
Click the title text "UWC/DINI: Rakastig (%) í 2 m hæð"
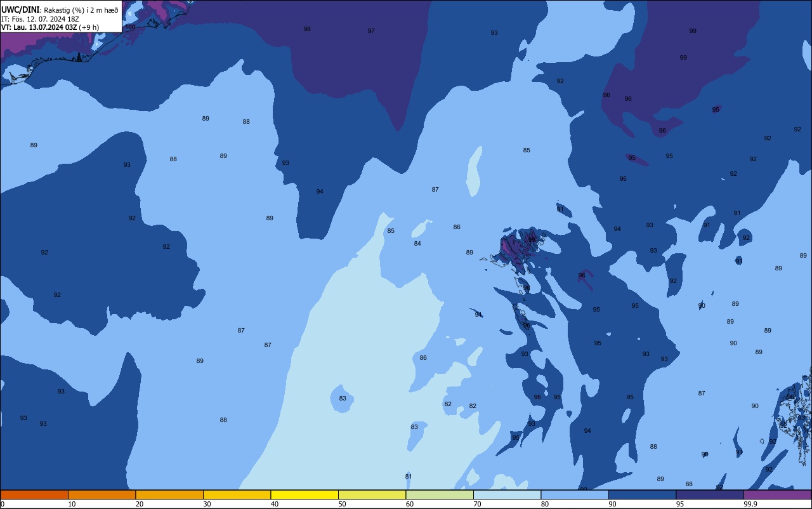click(60, 10)
